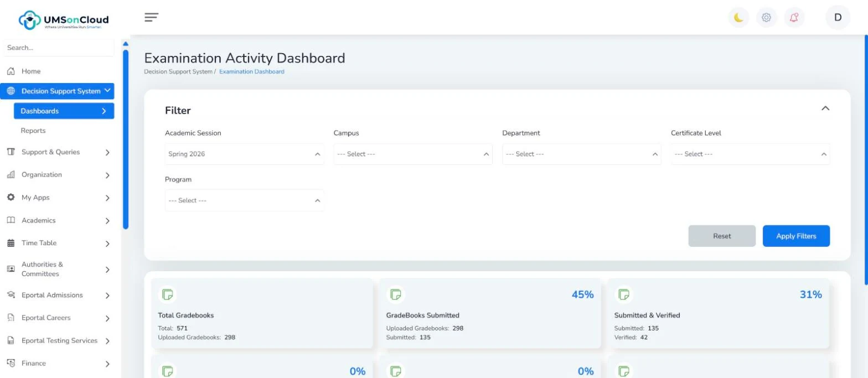Expand Time Table menu chevron

pos(107,244)
